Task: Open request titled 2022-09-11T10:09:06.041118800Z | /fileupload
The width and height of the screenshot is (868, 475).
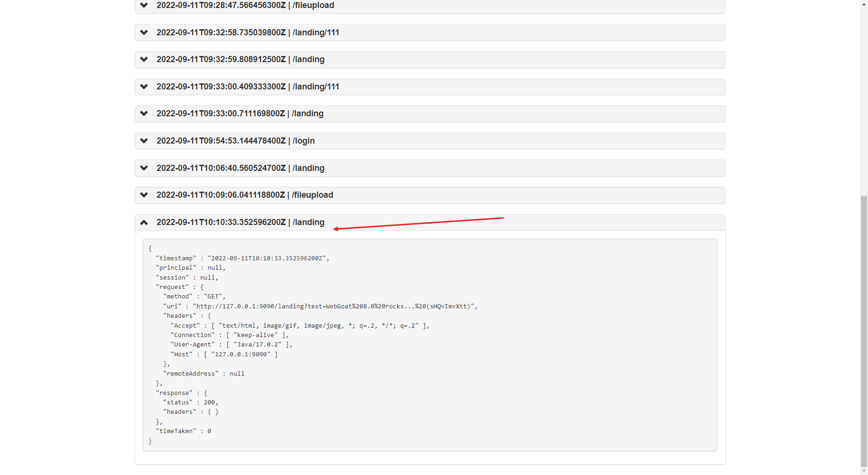Action: tap(245, 195)
